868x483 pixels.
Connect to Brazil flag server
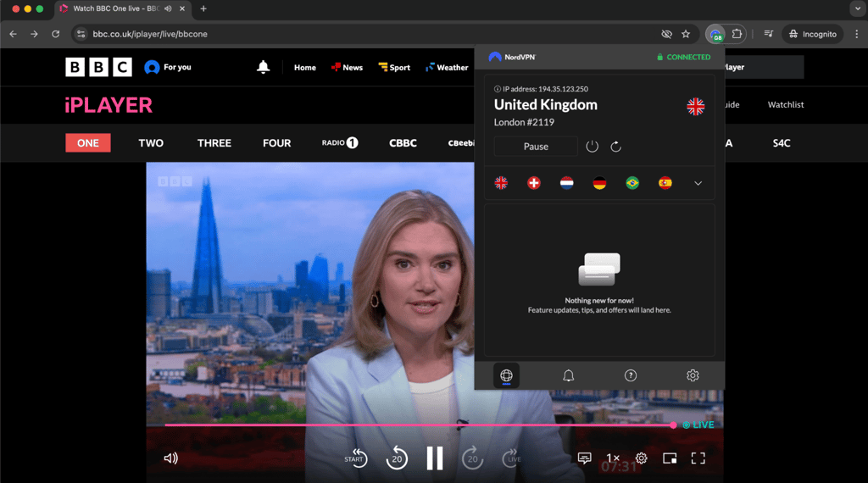(x=632, y=182)
